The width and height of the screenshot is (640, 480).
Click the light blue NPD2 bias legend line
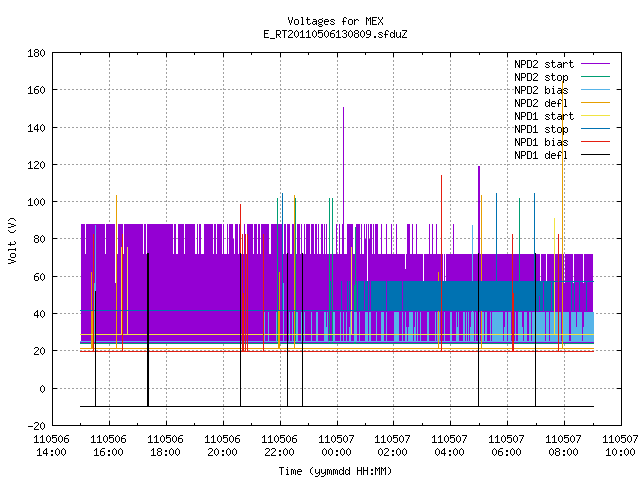(x=595, y=90)
